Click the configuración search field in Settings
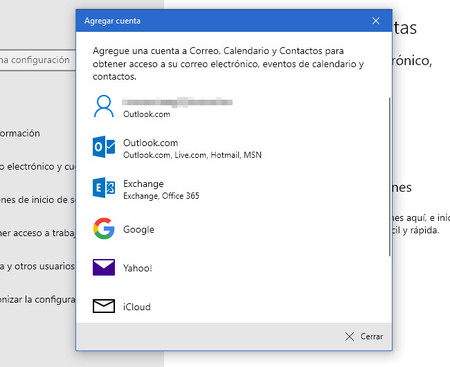Screen dimensions: 450x367 [x=38, y=60]
